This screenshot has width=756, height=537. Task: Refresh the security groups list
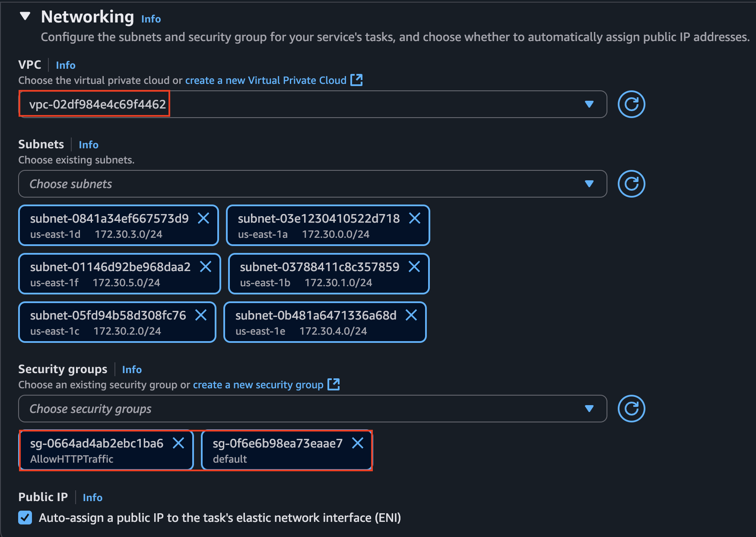tap(631, 409)
